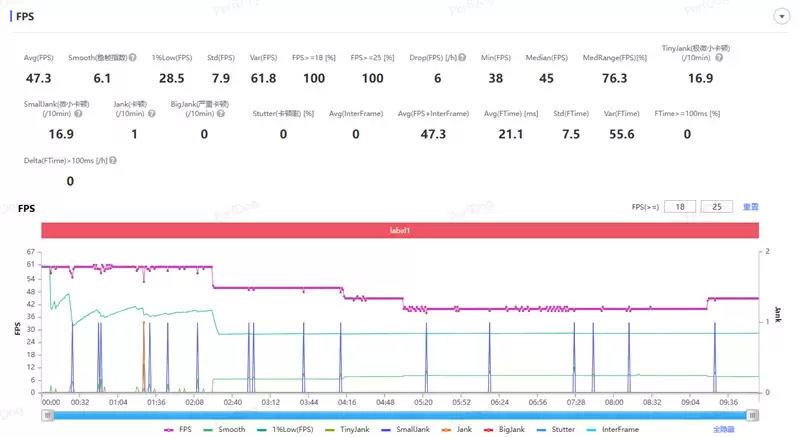Collapse the FPS panel using top-right arrow
The image size is (800, 437).
coord(781,17)
